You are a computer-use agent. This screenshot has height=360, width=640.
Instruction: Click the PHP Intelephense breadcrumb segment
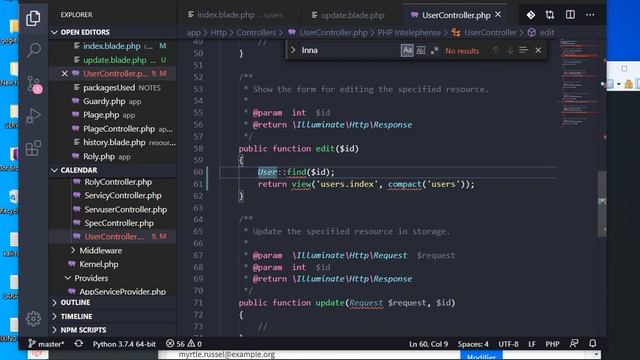[x=409, y=32]
